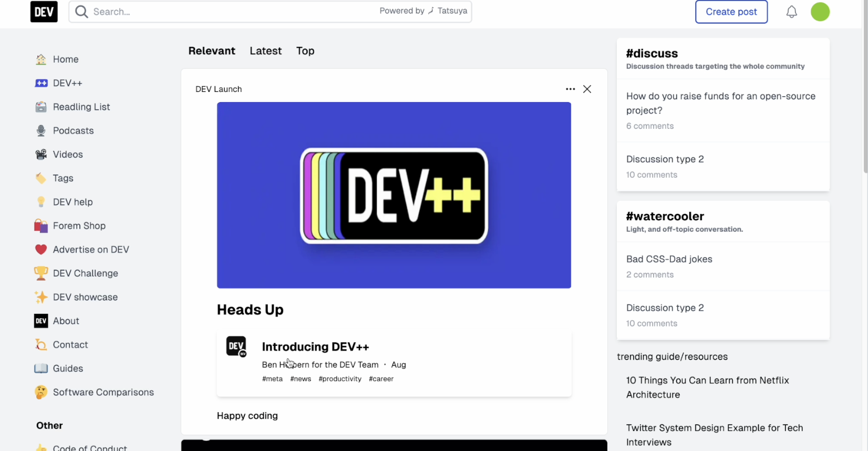
Task: Switch to the Latest feed tab
Action: point(265,51)
